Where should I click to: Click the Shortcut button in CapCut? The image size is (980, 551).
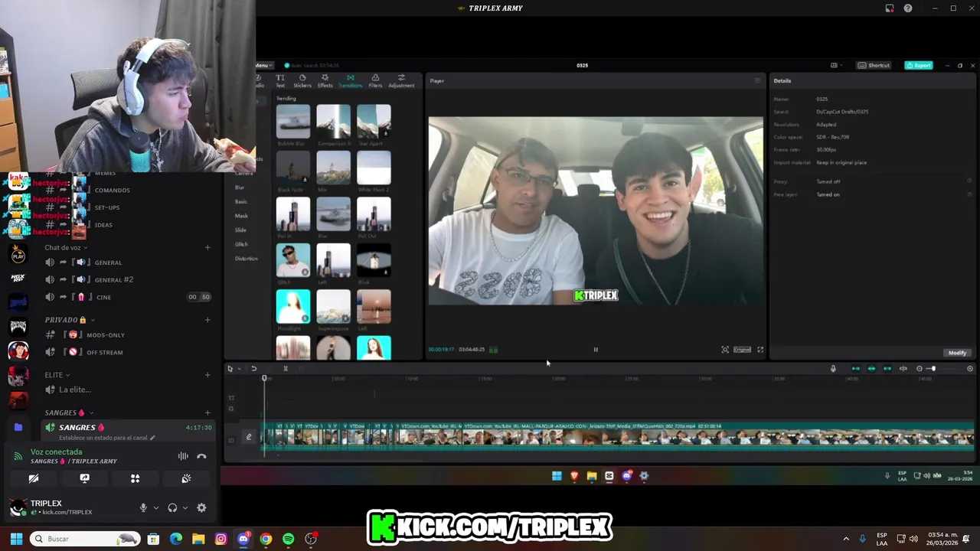(x=874, y=65)
